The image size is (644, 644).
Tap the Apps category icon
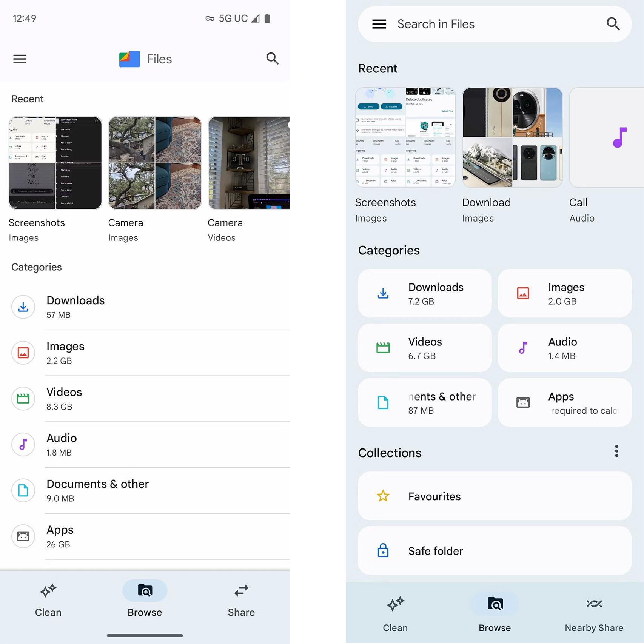click(x=23, y=536)
